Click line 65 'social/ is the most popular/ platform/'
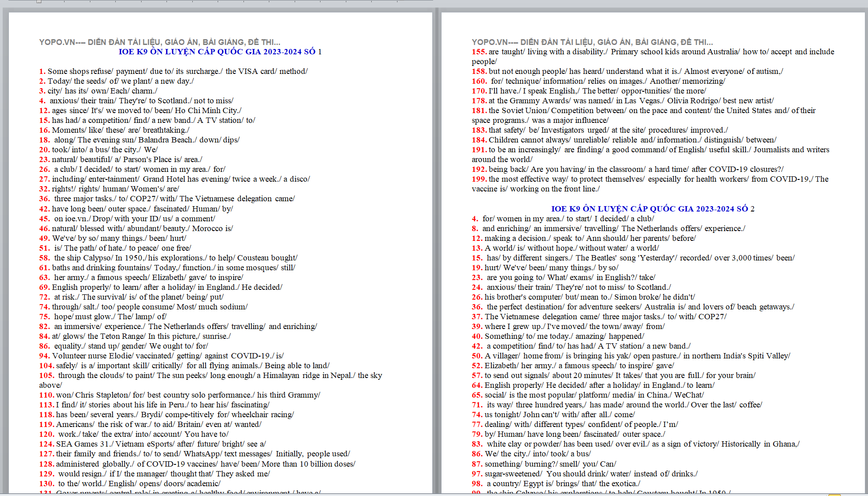The height and width of the screenshot is (496, 868). coord(588,395)
